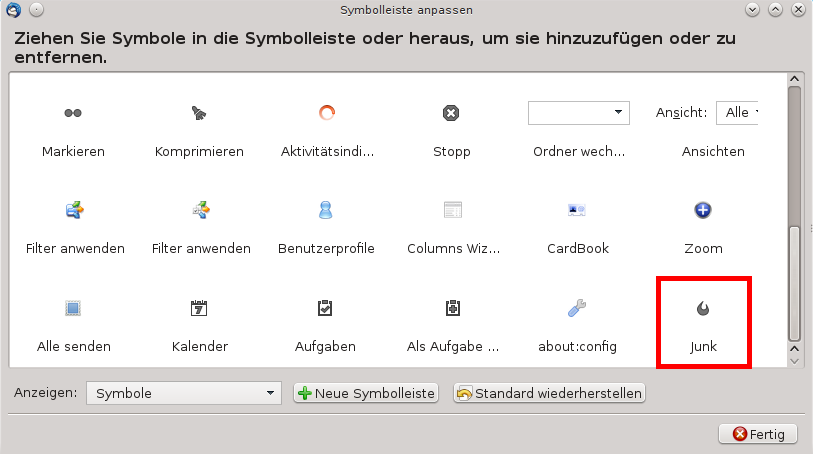Click the Aktivitätsindikator spinner icon
The width and height of the screenshot is (813, 454).
[x=326, y=113]
